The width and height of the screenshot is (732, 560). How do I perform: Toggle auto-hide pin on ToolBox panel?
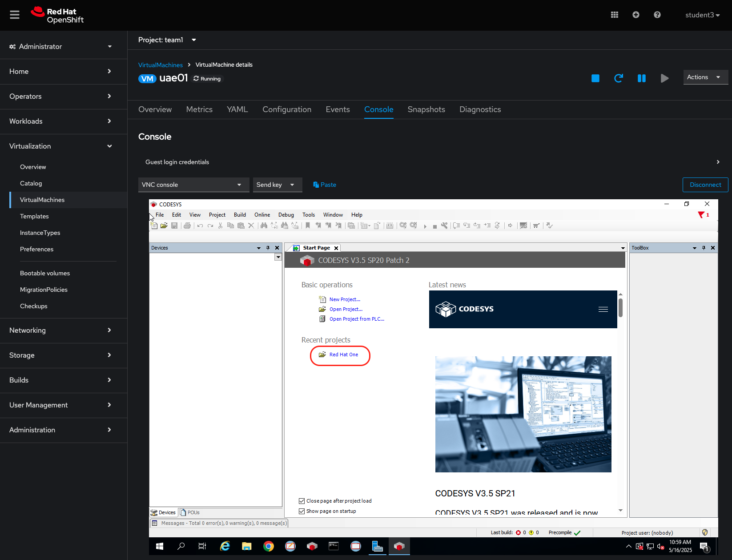tap(704, 248)
